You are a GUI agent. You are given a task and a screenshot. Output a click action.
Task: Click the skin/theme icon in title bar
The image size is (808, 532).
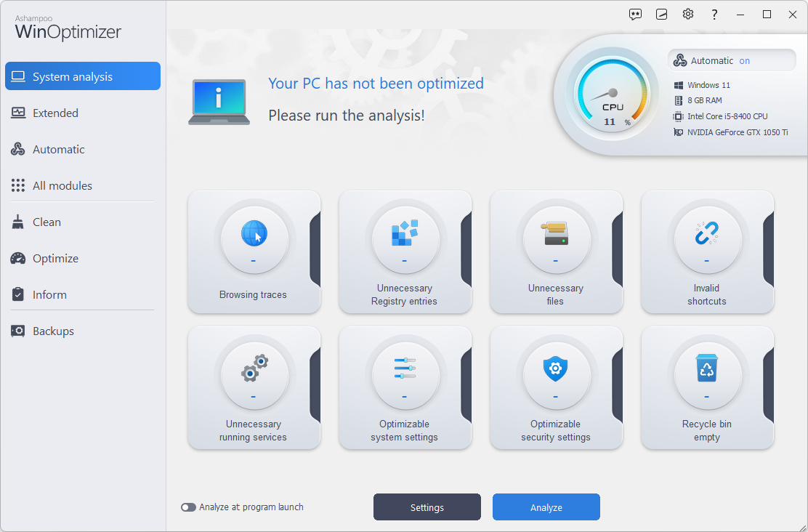click(x=662, y=15)
